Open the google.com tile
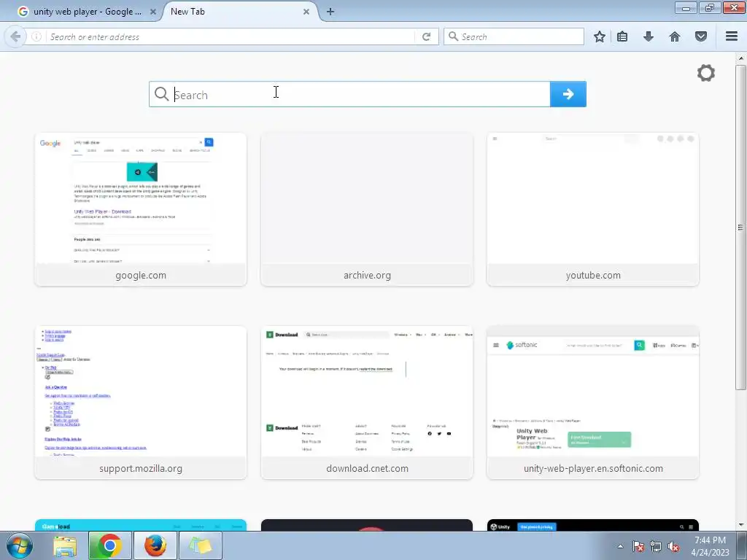Screen dimensions: 747x560 (141, 209)
